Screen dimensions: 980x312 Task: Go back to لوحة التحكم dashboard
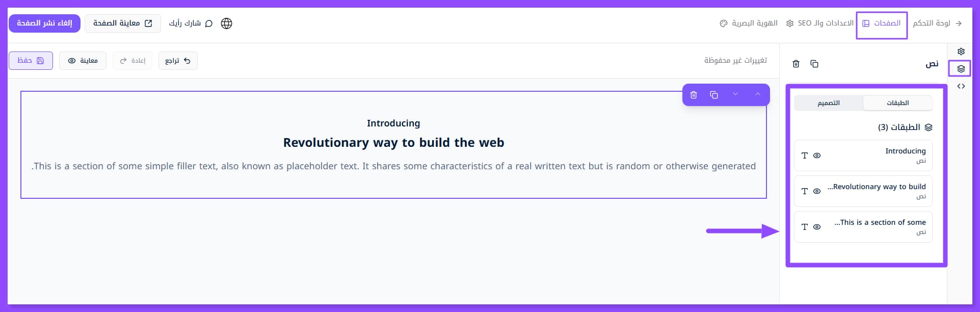point(937,23)
